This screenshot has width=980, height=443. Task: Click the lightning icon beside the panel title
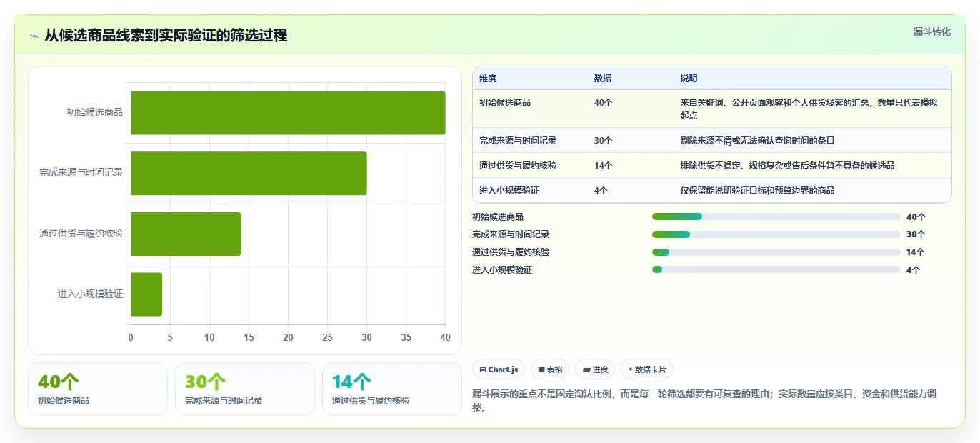pyautogui.click(x=34, y=36)
